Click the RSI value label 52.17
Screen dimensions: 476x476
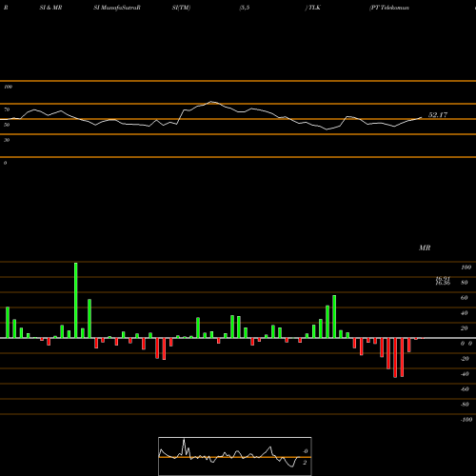[x=438, y=115]
